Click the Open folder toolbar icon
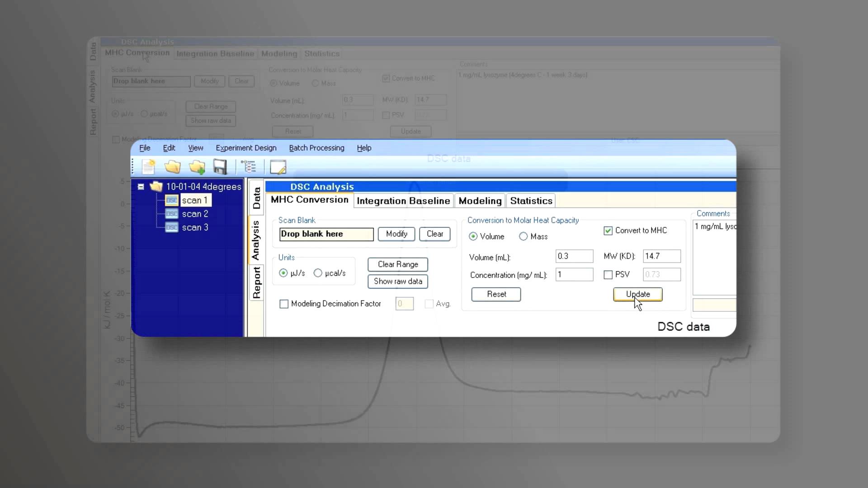 pos(172,167)
